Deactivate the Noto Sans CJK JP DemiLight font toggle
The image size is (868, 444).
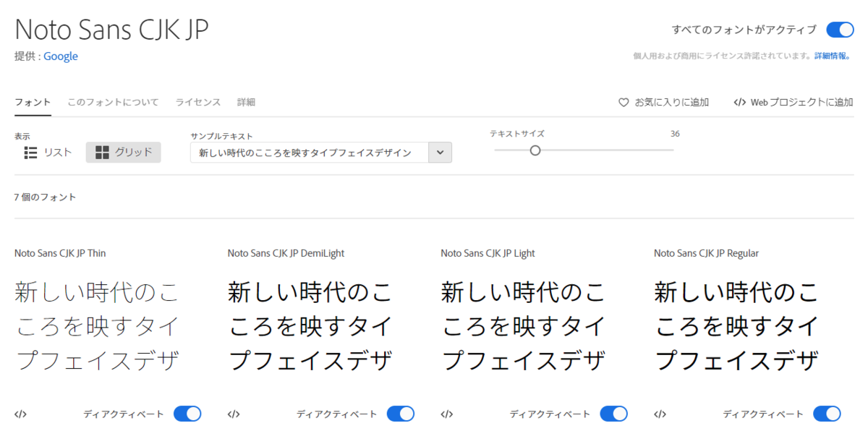[x=401, y=414]
